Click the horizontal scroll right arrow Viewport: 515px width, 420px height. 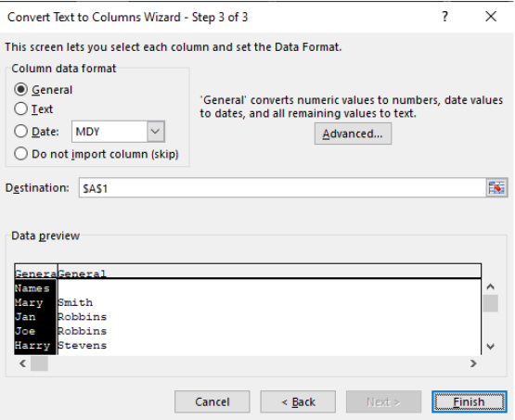[473, 363]
